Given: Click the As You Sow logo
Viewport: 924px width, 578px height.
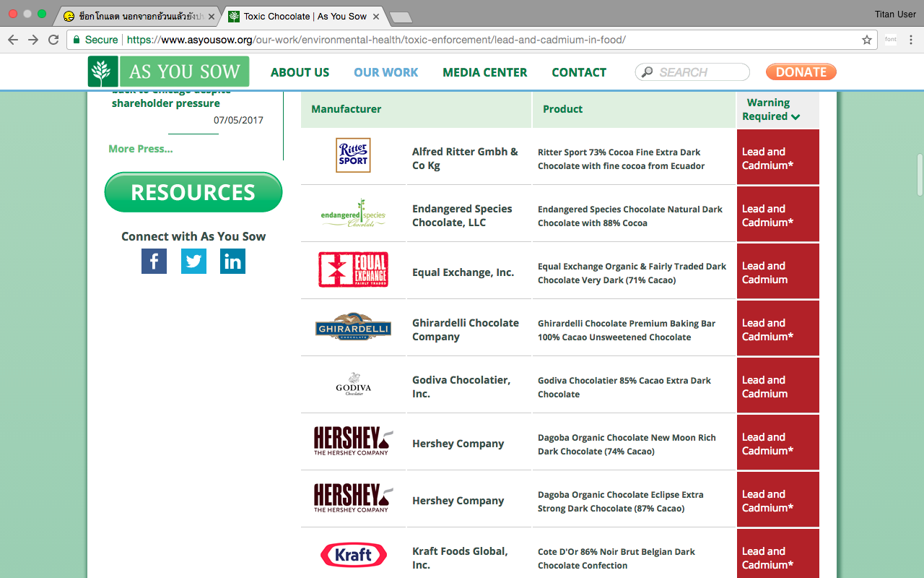Looking at the screenshot, I should [168, 72].
